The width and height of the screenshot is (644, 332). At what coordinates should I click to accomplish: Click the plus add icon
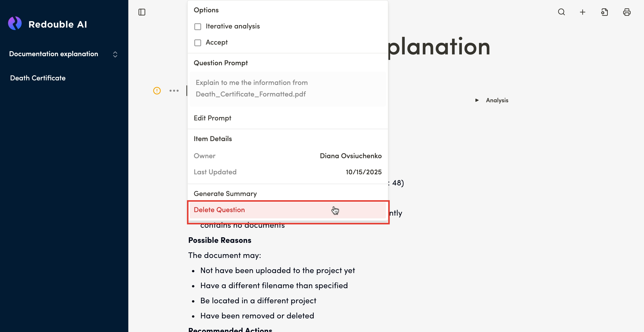pyautogui.click(x=583, y=12)
